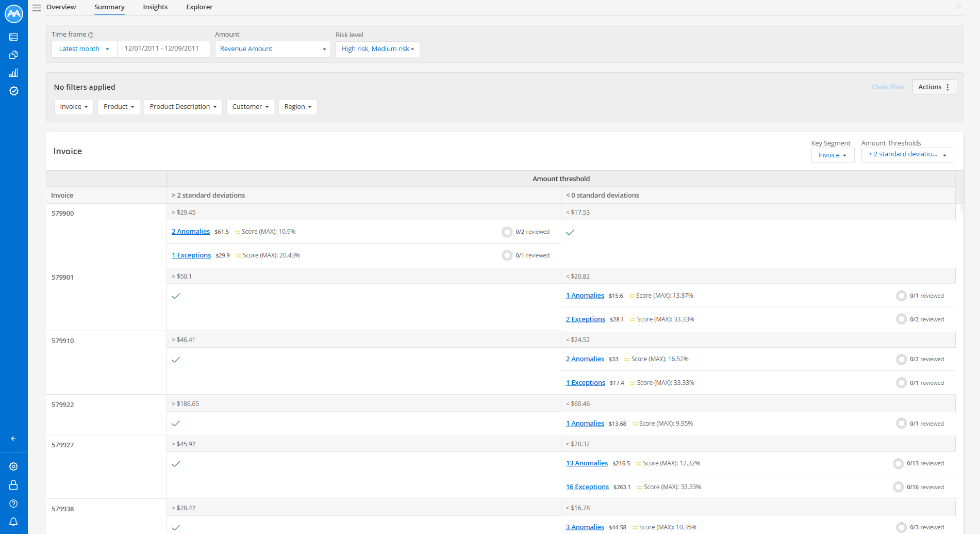Viewport: 980px width, 534px height.
Task: Select invoice number 579900
Action: click(63, 214)
